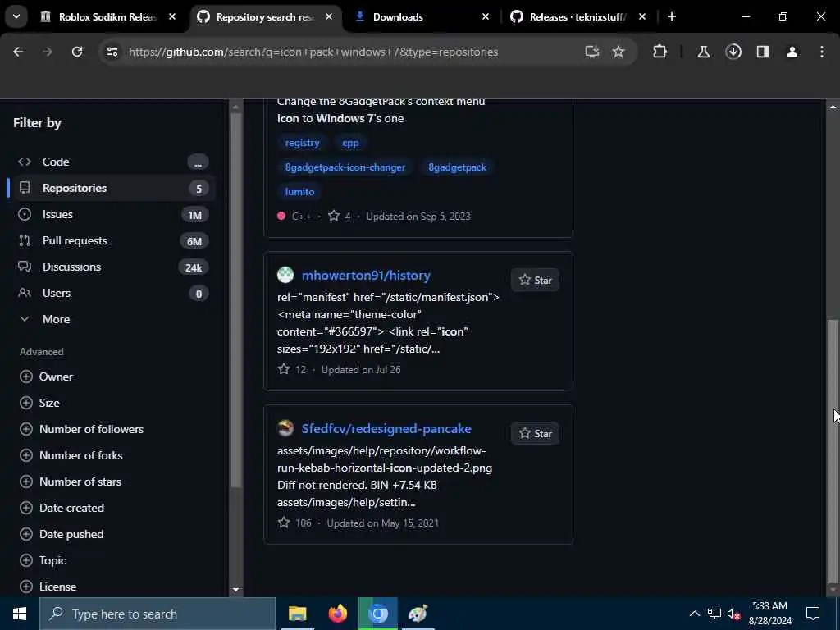Image resolution: width=840 pixels, height=630 pixels.
Task: Close the Downloads tab
Action: point(486,16)
